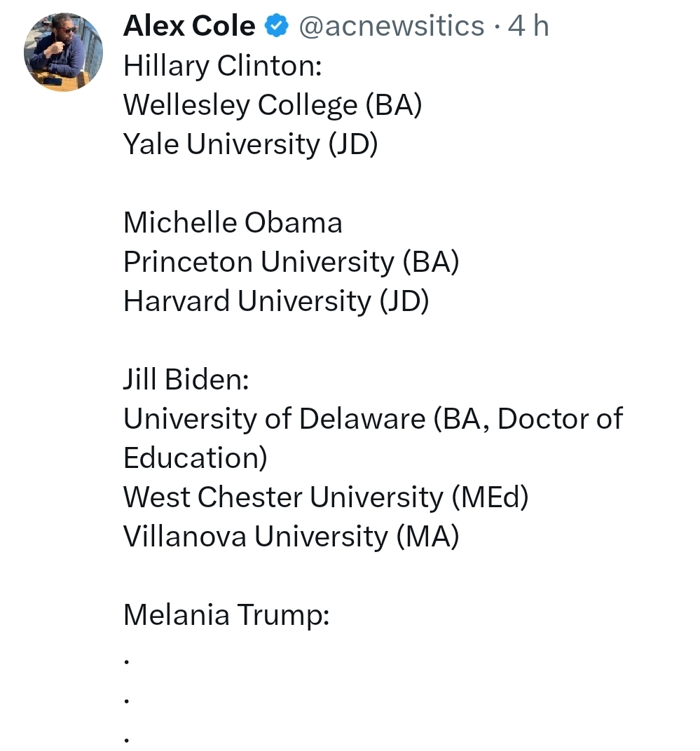Click the "Harvard University (JD)" text
This screenshot has height=751, width=700.
click(x=275, y=301)
